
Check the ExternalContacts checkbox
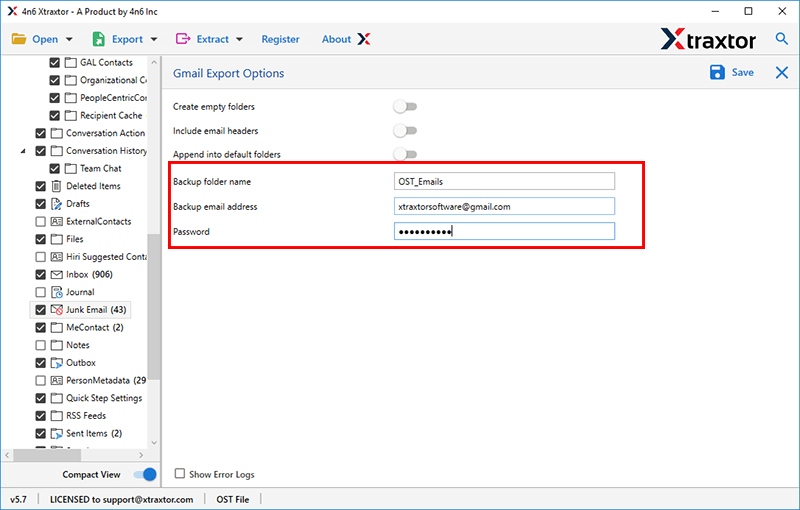(40, 221)
